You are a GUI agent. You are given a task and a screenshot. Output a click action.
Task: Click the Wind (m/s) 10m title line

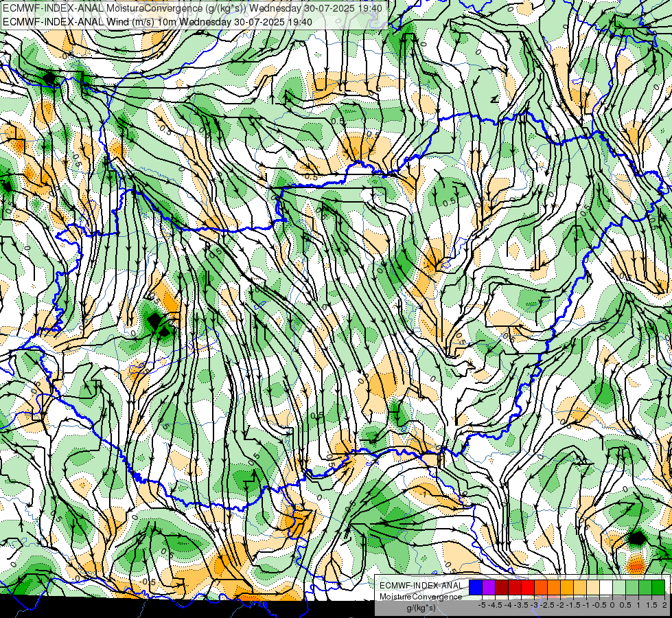point(157,22)
